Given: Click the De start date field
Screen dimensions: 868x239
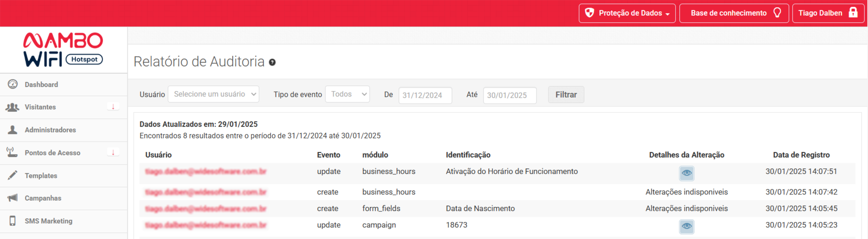Looking at the screenshot, I should click(x=425, y=95).
